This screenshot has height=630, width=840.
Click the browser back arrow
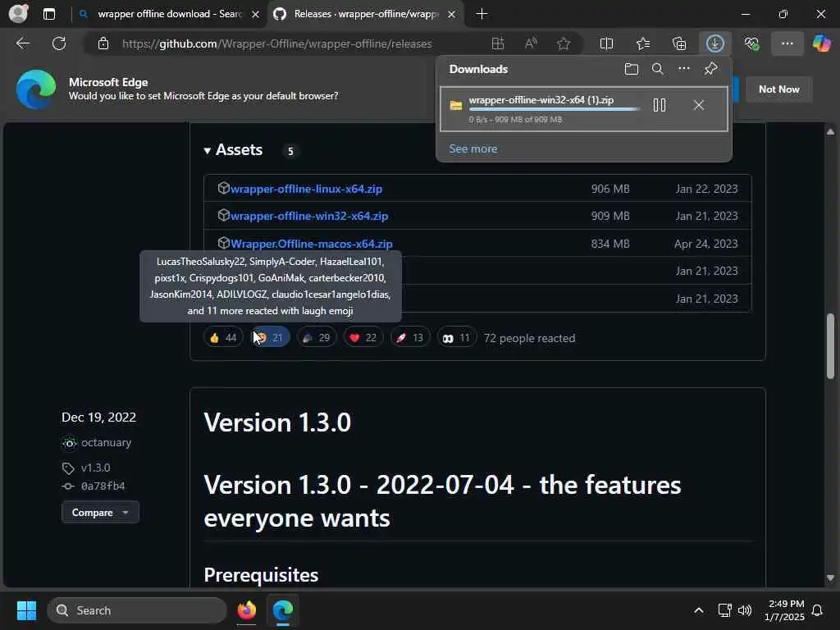(x=22, y=43)
